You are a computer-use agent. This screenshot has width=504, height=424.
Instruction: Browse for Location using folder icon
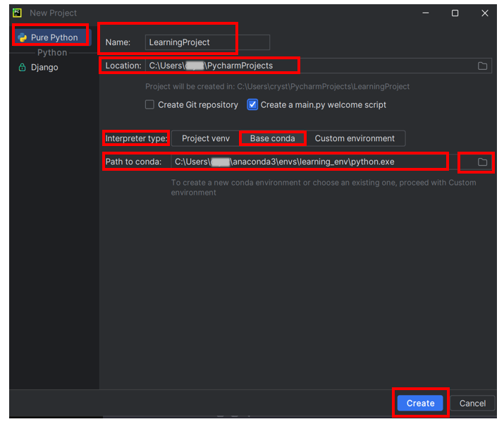pyautogui.click(x=482, y=66)
